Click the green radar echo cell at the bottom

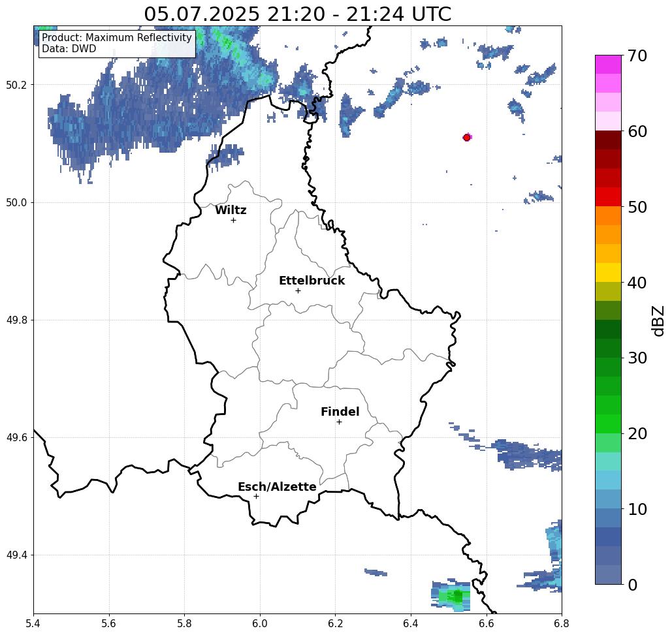coord(451,596)
